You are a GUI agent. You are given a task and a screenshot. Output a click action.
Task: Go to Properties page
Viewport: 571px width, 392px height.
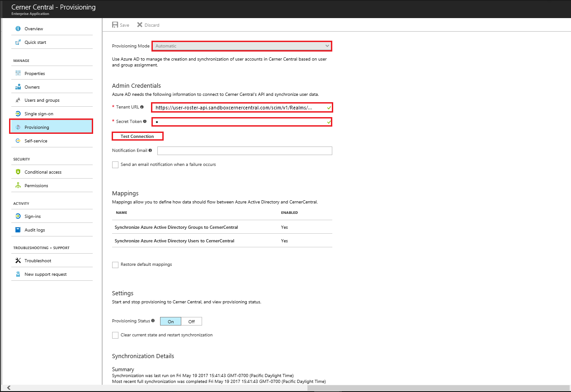[52, 73]
